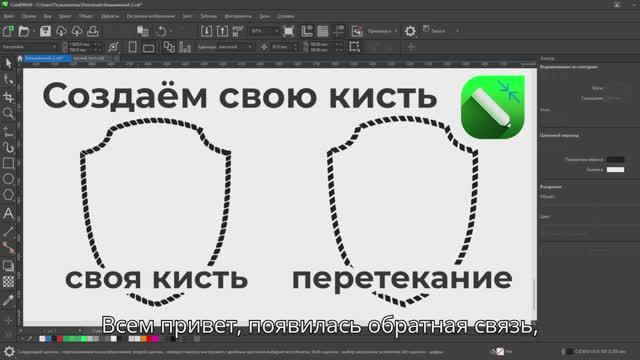
Task: Toggle snapping off icon
Action: (x=357, y=31)
